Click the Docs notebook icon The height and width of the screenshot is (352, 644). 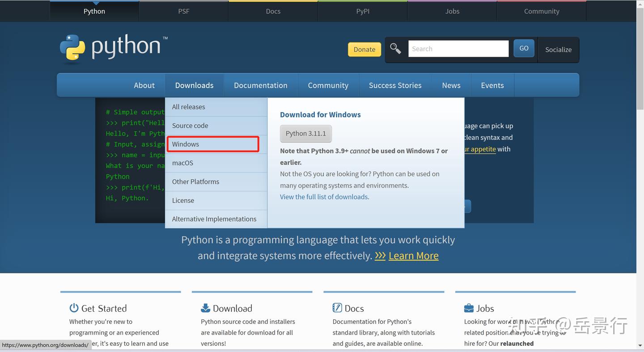click(337, 307)
